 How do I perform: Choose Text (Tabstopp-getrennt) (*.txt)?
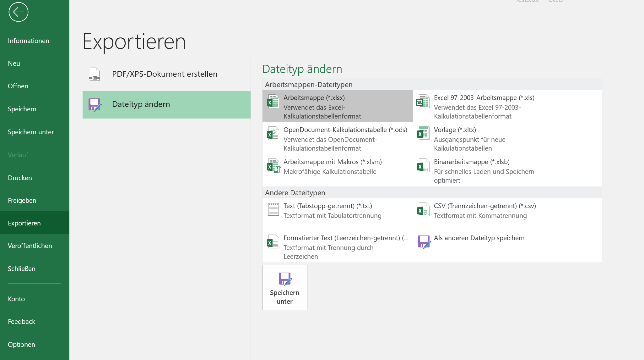coord(338,214)
